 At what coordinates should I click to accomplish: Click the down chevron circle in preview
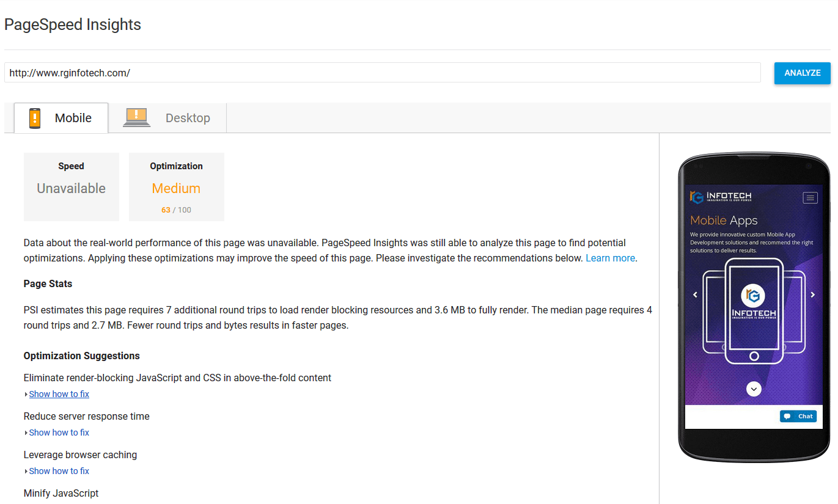pyautogui.click(x=754, y=389)
